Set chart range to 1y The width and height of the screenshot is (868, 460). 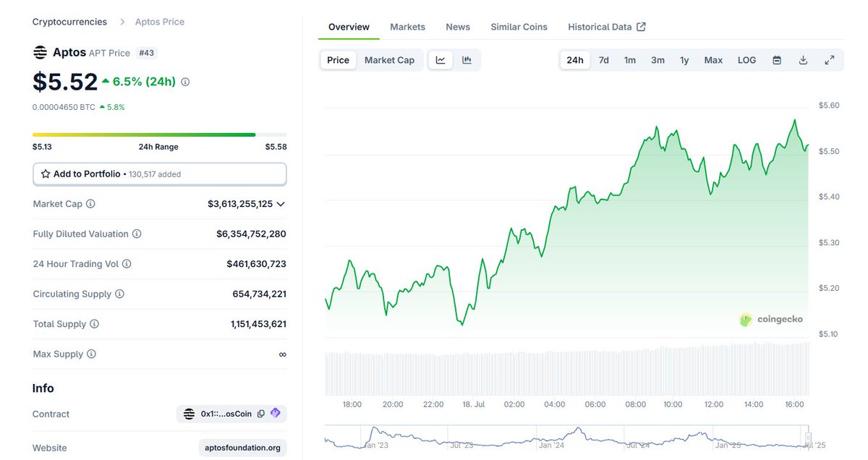pos(684,60)
